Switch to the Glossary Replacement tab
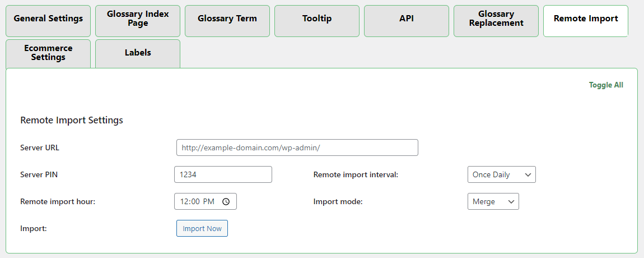 pyautogui.click(x=496, y=19)
